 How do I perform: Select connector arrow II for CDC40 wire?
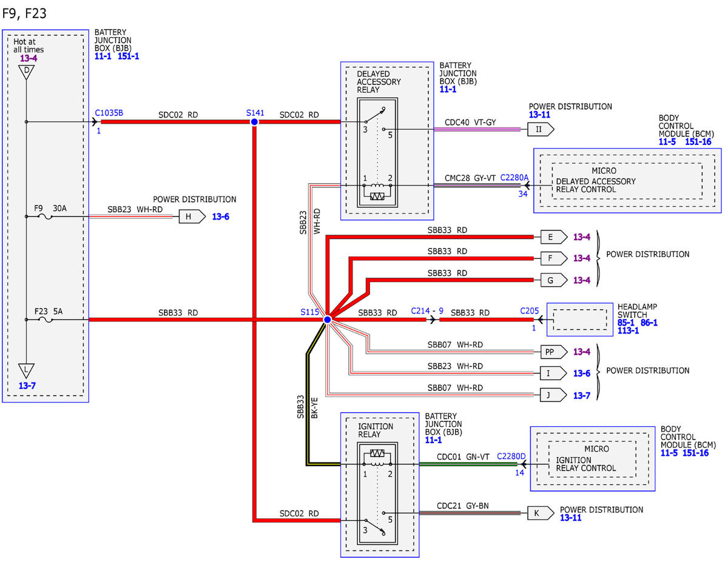click(538, 129)
